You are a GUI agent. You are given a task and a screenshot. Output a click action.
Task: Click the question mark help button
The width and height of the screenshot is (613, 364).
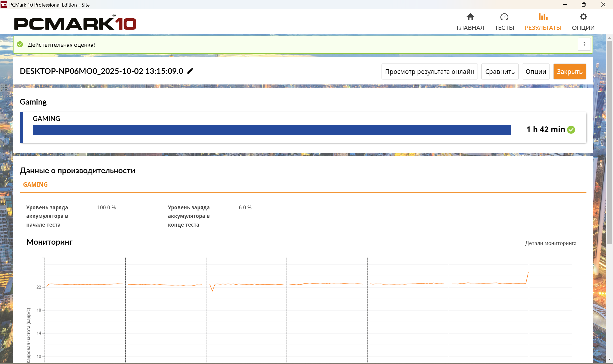point(584,44)
